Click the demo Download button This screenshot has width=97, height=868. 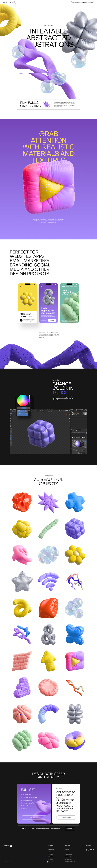70,828
